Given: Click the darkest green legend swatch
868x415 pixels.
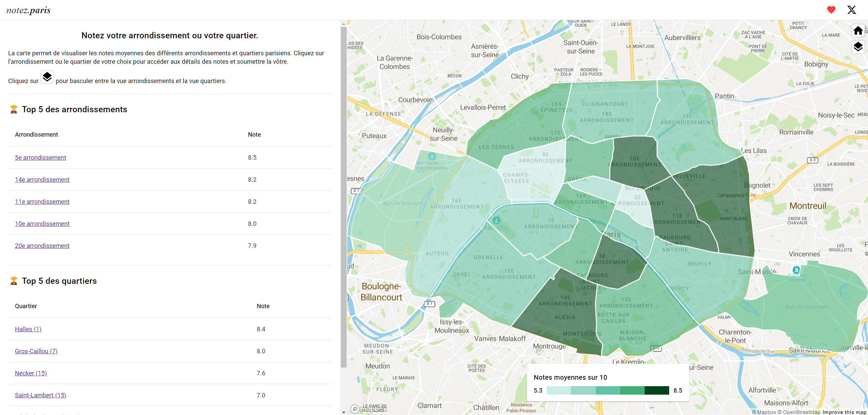Looking at the screenshot, I should click(x=657, y=390).
